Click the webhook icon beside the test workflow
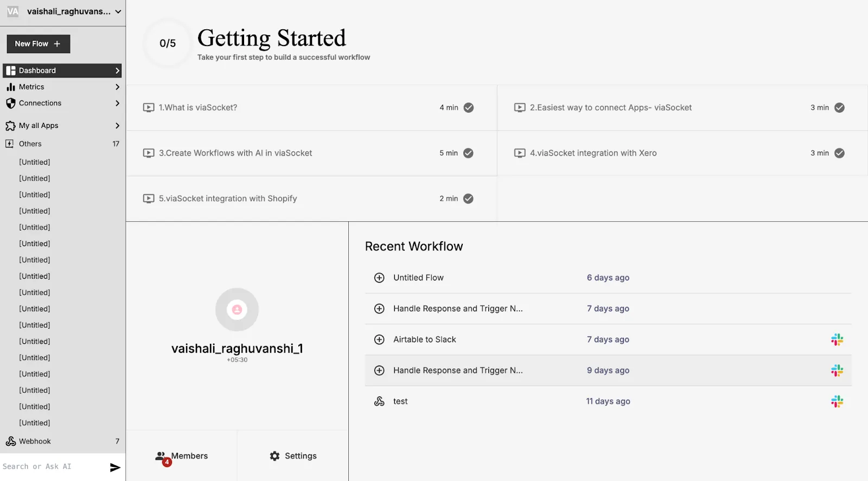The width and height of the screenshot is (868, 481). 379,401
